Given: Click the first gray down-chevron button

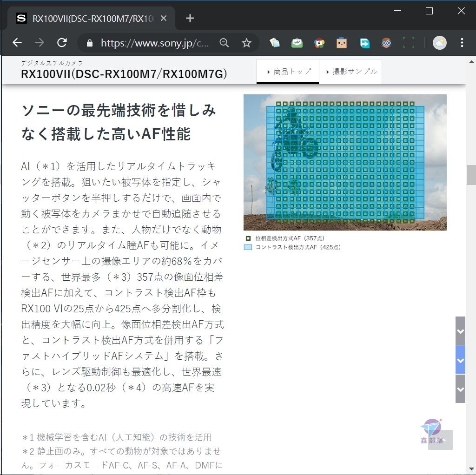Looking at the screenshot, I should [x=461, y=331].
